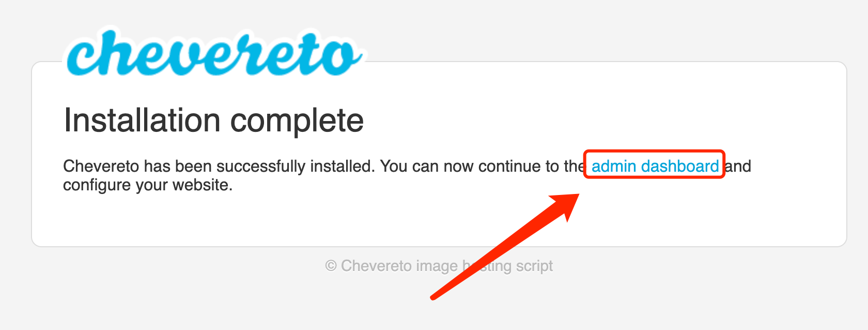
Task: Click the word "complete" in the heading
Action: coord(297,122)
